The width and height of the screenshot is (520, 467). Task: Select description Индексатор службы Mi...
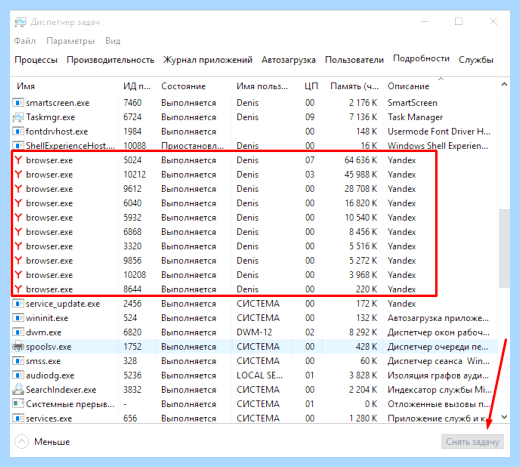pyautogui.click(x=439, y=389)
